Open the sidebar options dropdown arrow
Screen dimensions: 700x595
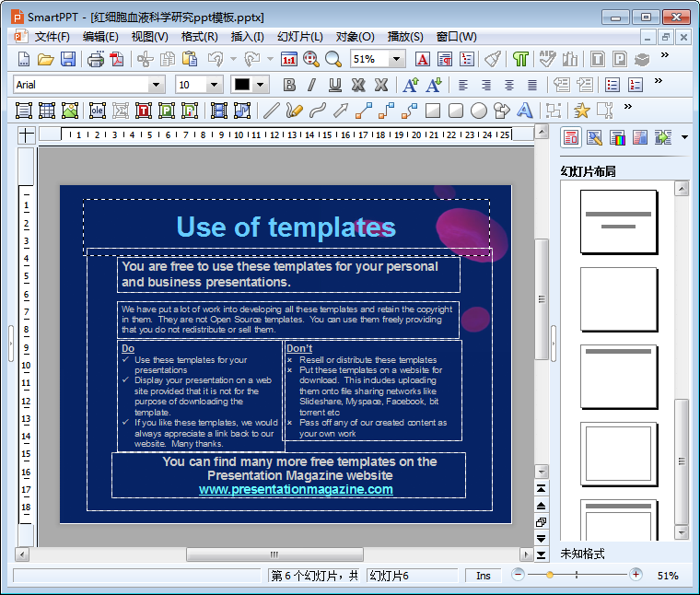click(685, 137)
